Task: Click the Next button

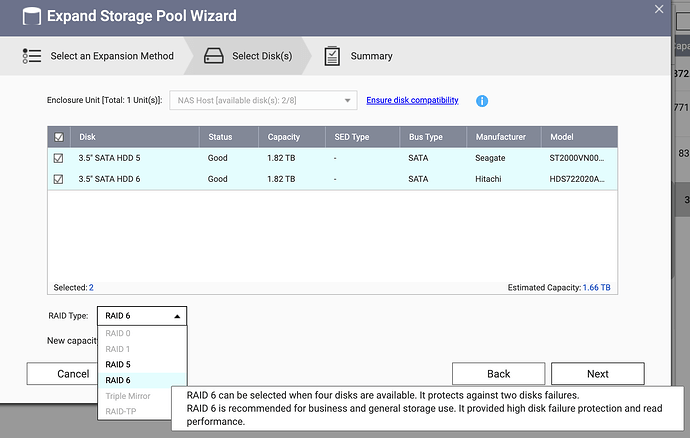Action: 597,374
